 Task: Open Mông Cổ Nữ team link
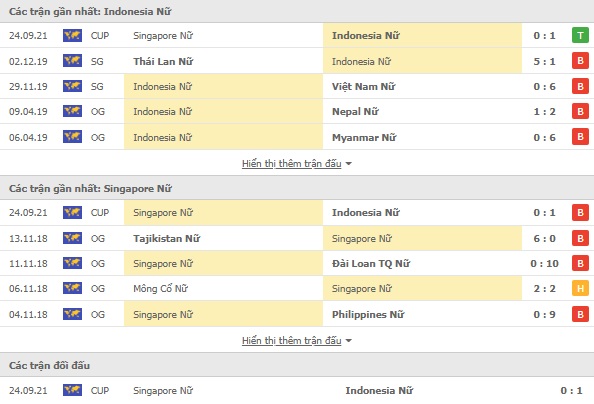tap(160, 288)
